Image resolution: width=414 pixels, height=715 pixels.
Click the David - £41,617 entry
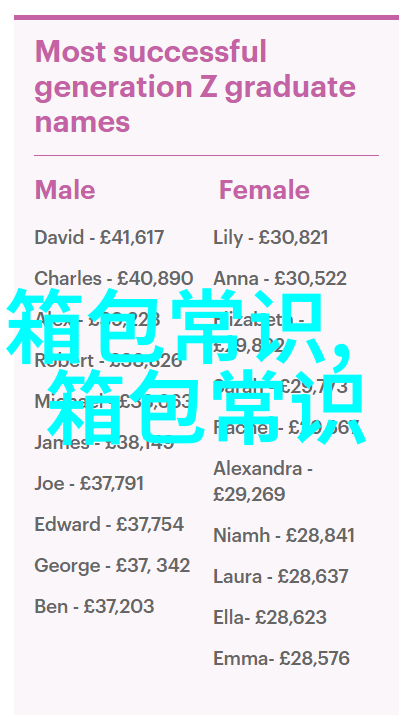point(99,238)
